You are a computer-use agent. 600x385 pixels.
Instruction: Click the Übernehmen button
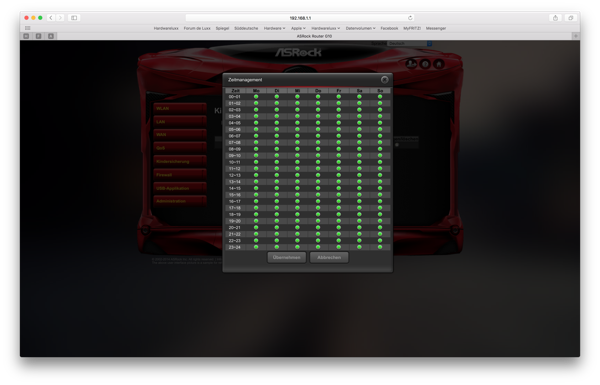tap(287, 258)
